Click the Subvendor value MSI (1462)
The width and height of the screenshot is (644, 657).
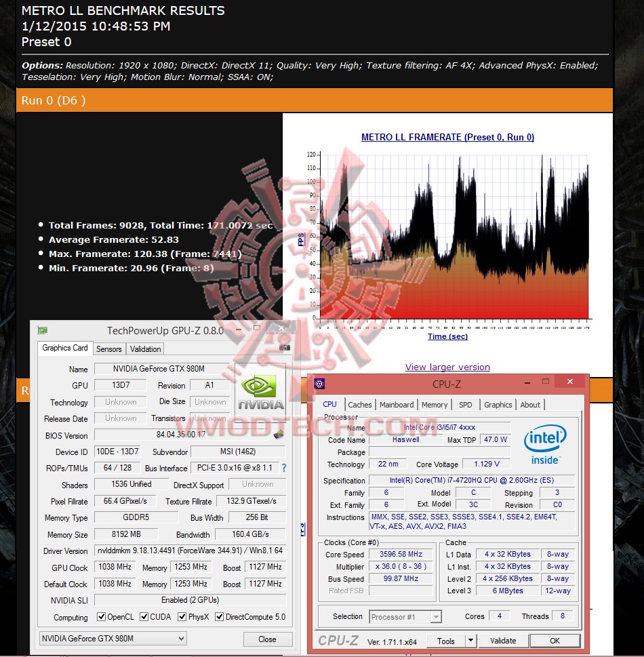coord(238,452)
